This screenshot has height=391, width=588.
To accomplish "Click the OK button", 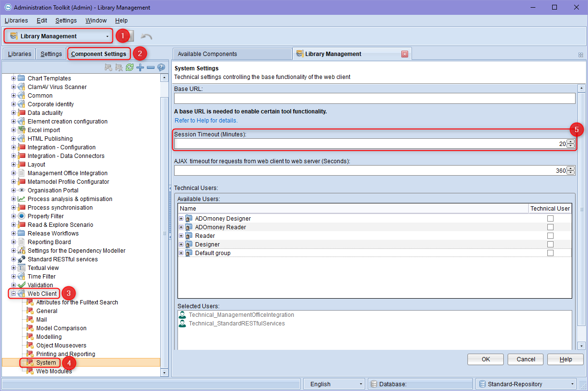I will pos(486,359).
